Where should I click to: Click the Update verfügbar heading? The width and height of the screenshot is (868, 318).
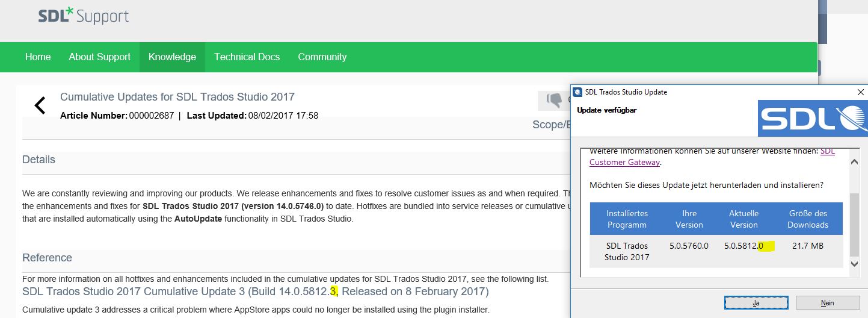(607, 110)
